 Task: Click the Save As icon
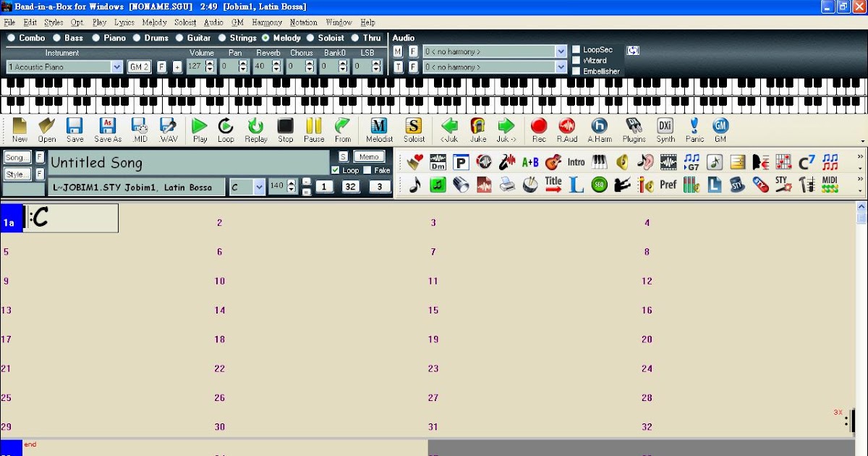click(108, 130)
